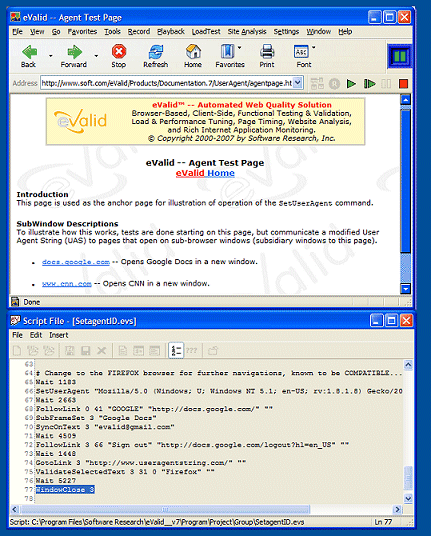Open the Tools menu

[112, 32]
